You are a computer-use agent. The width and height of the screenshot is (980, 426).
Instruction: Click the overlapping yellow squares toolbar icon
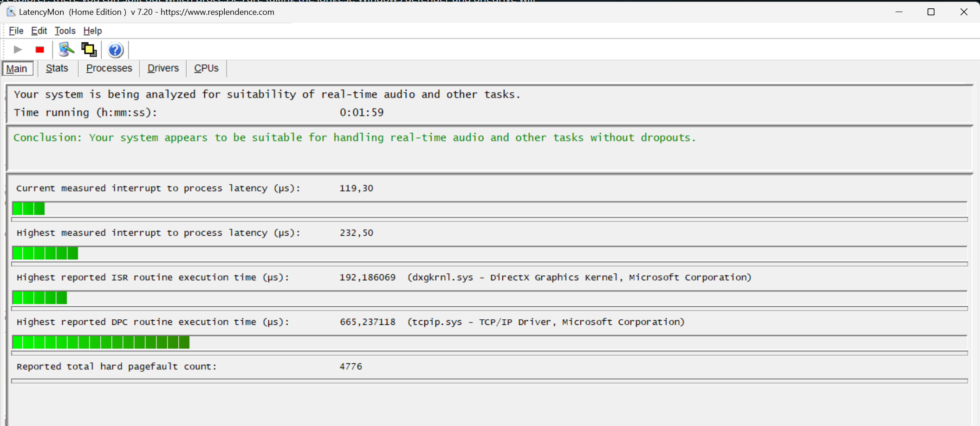(89, 50)
